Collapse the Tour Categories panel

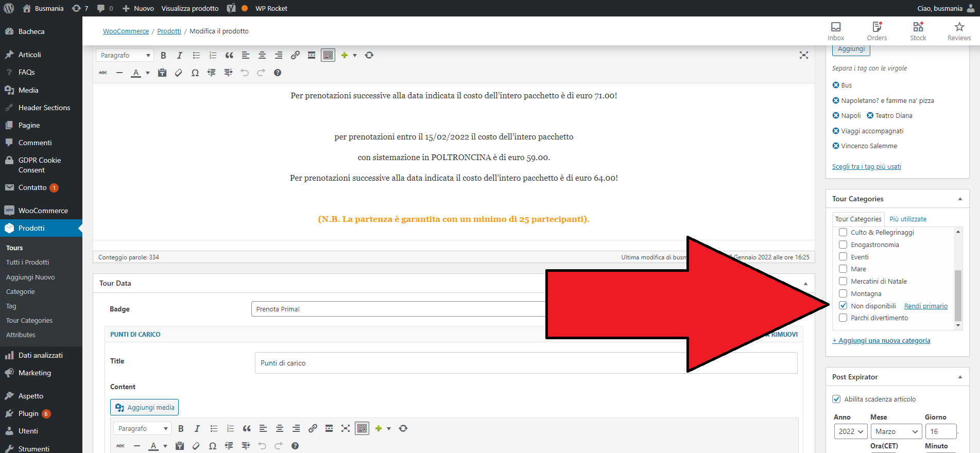960,199
